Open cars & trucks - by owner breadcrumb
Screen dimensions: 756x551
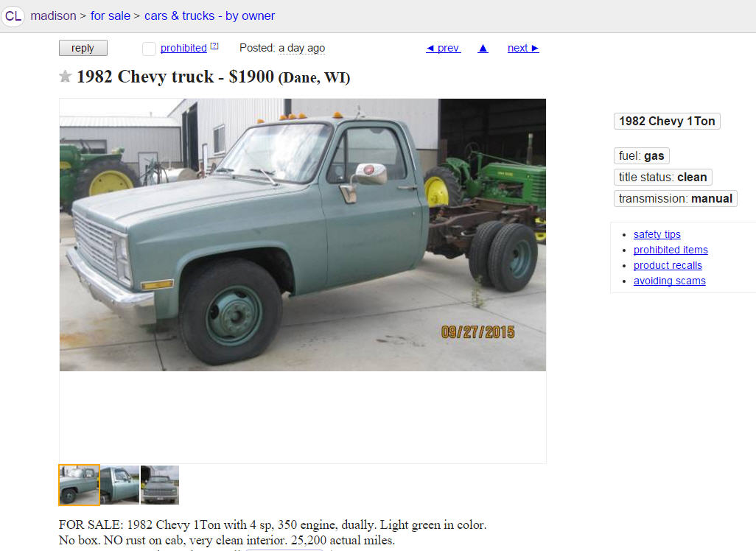[x=210, y=16]
